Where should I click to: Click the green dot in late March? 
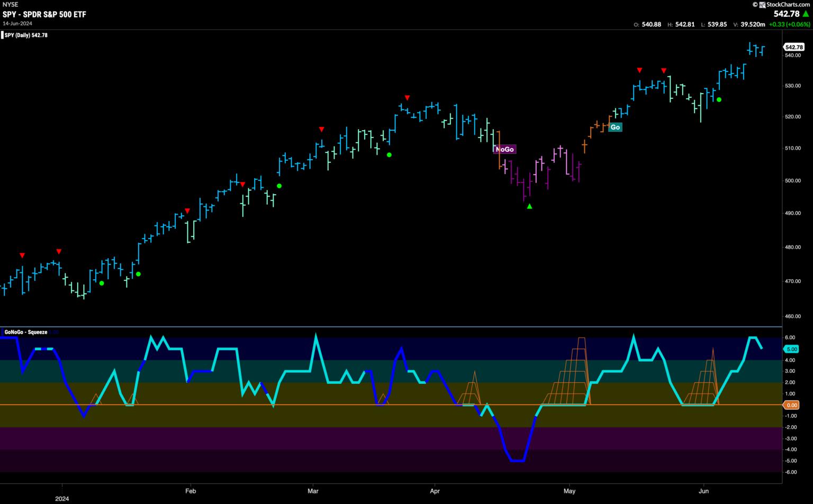click(389, 155)
